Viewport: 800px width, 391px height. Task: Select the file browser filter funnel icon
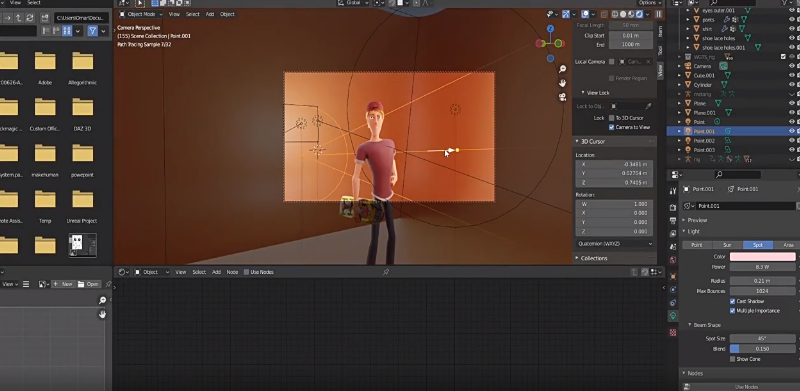pyautogui.click(x=92, y=31)
